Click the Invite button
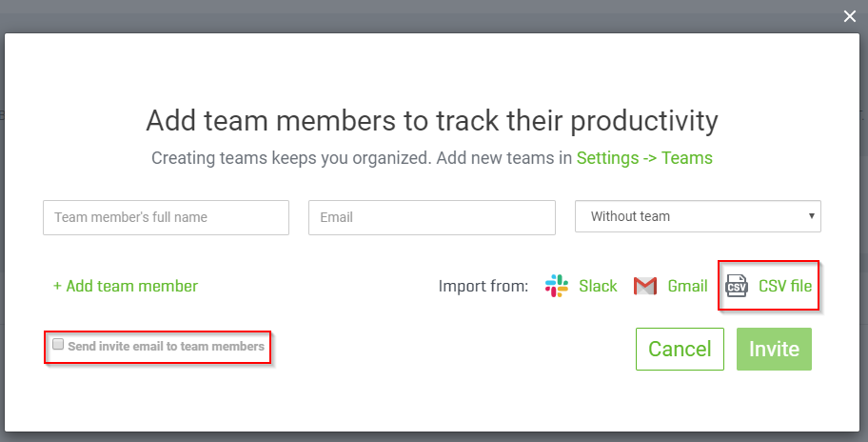The height and width of the screenshot is (442, 868). coord(774,349)
